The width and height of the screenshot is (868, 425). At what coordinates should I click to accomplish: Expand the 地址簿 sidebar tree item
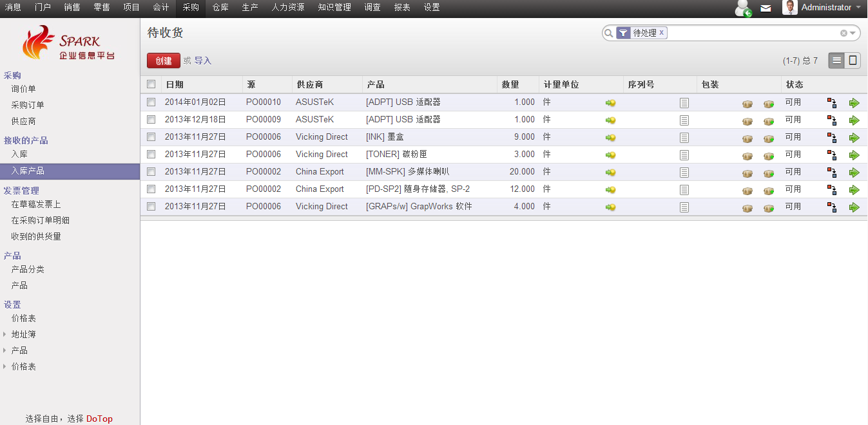[5, 334]
